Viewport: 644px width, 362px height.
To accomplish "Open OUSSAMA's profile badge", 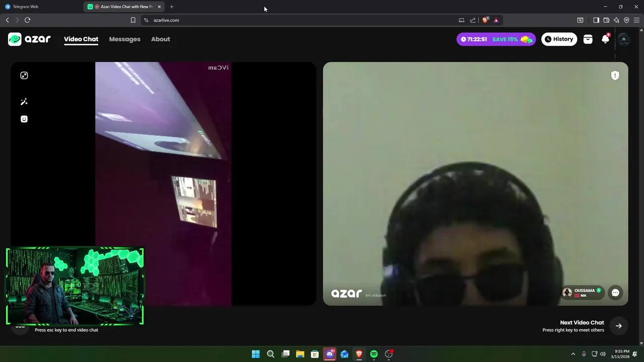I will [583, 293].
